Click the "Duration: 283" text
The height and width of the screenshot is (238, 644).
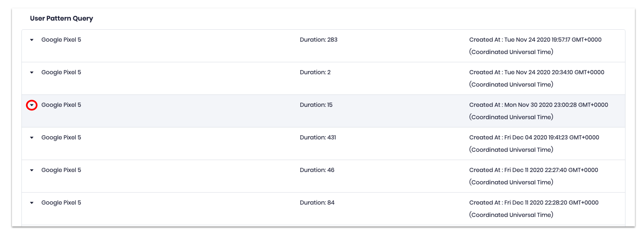318,40
